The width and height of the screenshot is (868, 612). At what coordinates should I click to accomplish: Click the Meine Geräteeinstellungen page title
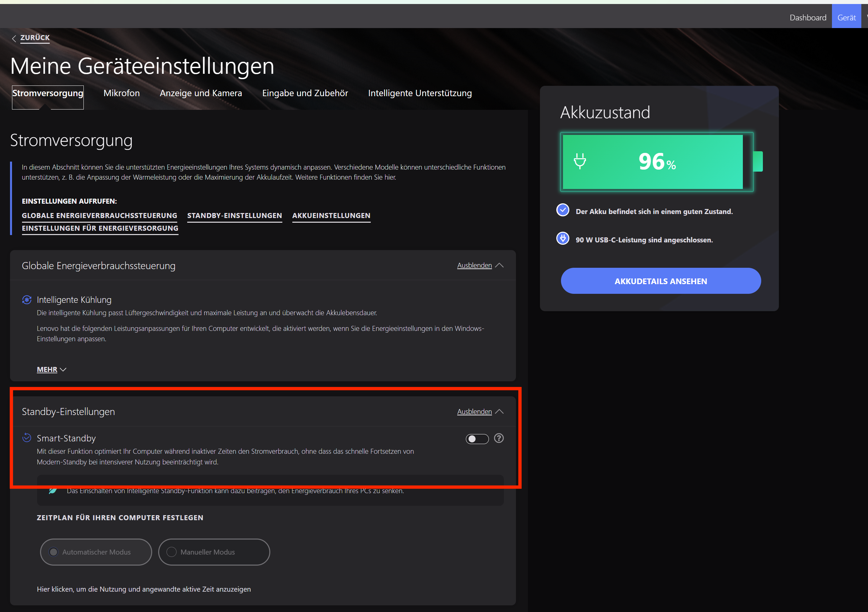142,66
